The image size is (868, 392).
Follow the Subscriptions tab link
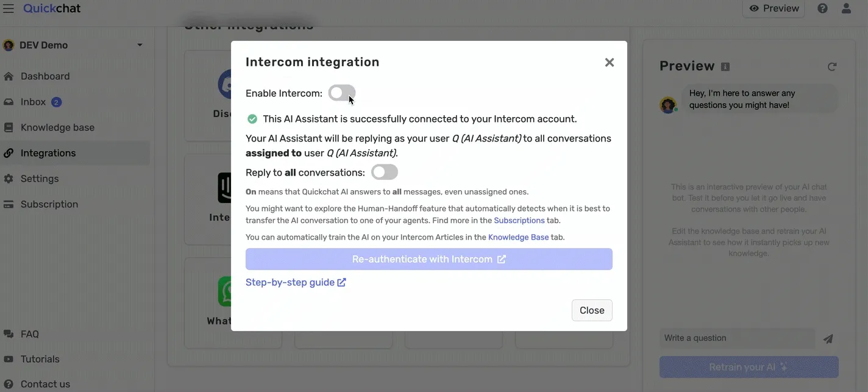(519, 220)
